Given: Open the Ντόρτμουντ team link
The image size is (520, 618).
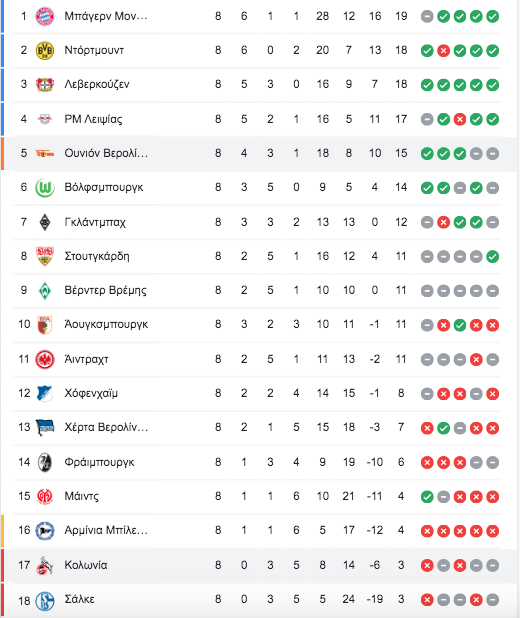Looking at the screenshot, I should point(94,50).
